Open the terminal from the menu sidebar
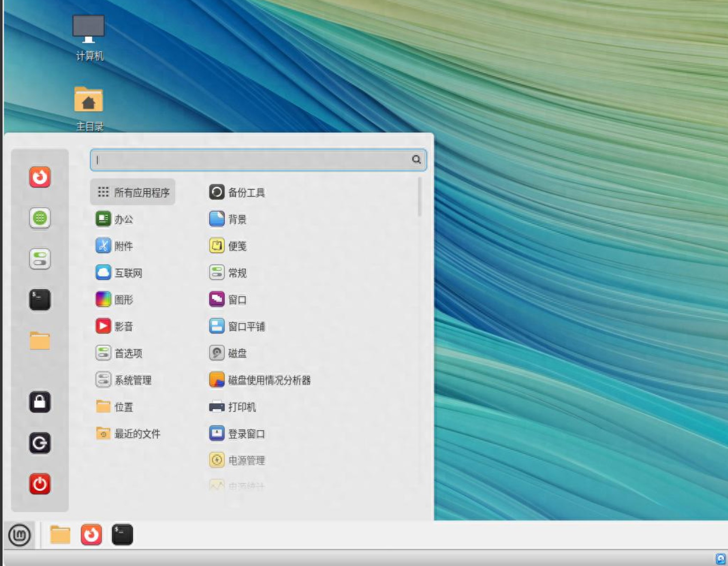This screenshot has width=728, height=566. tap(40, 299)
